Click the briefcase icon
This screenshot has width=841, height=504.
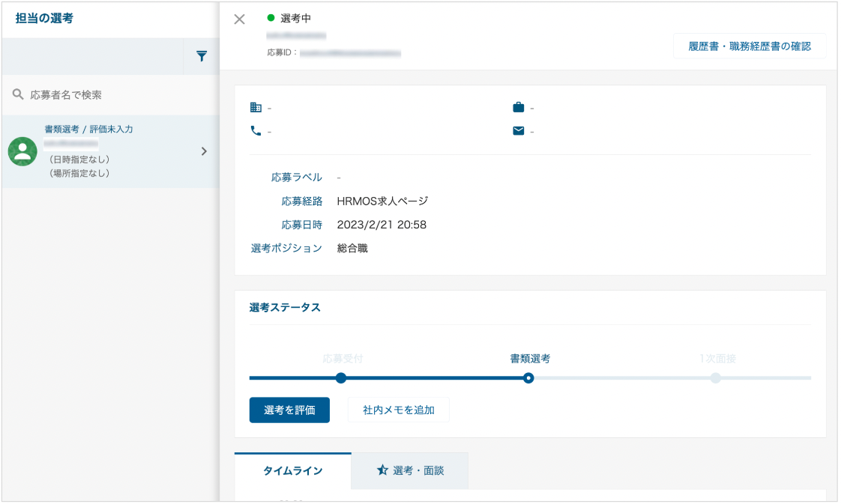point(519,107)
